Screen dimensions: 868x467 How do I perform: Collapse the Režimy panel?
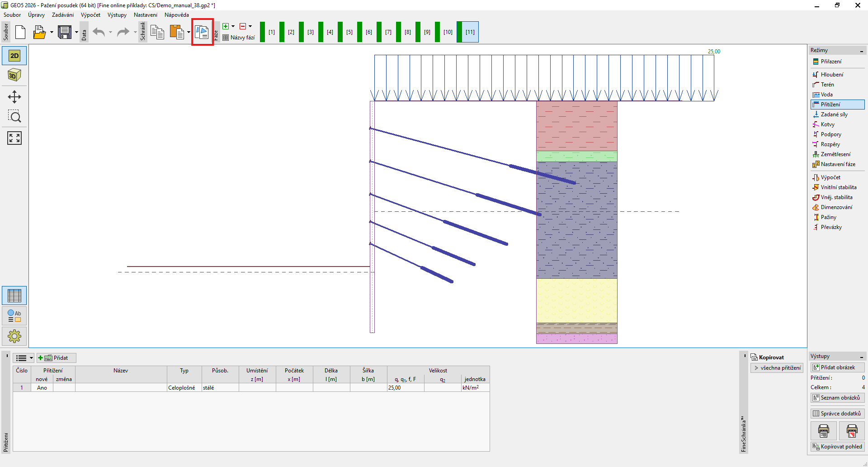pyautogui.click(x=861, y=51)
